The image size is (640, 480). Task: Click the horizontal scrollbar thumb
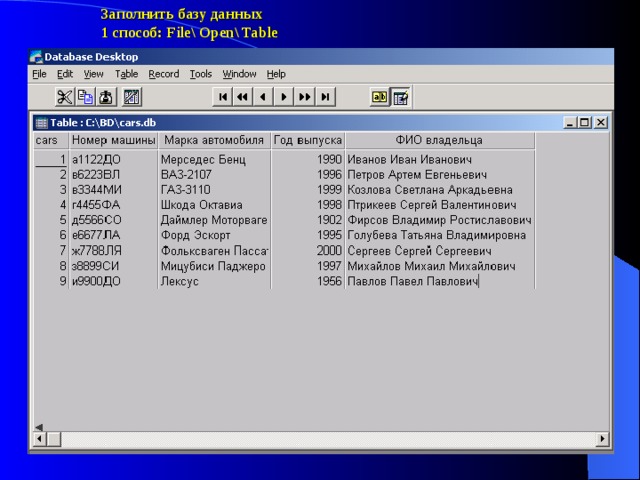tap(54, 439)
